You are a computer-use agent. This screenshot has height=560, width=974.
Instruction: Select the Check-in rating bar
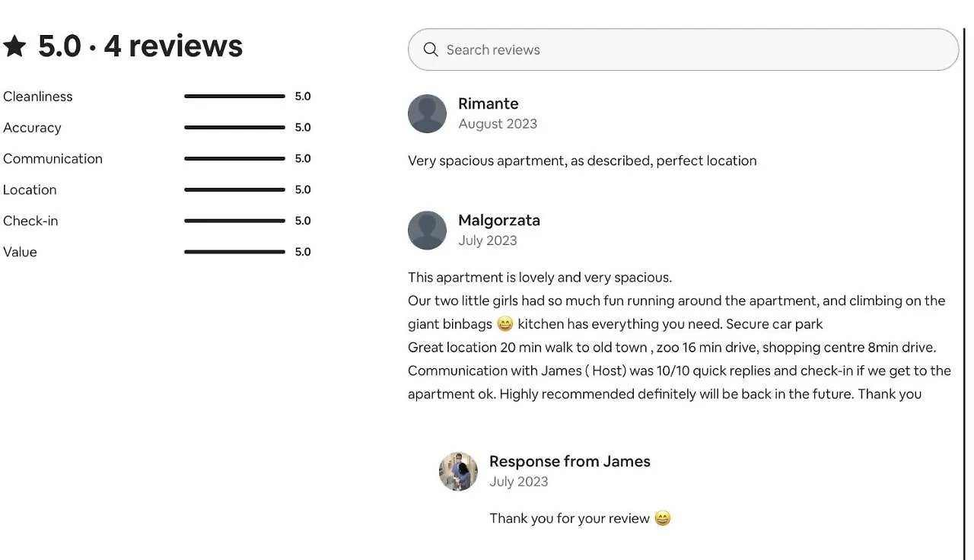(x=234, y=221)
